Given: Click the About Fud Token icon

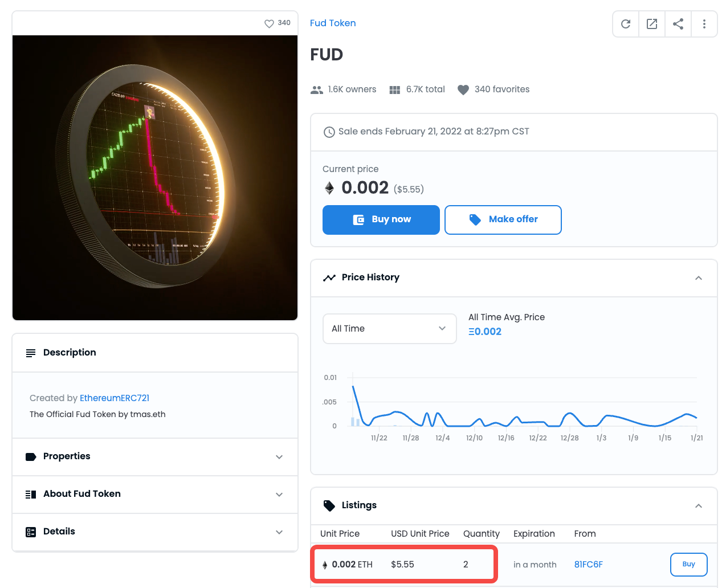Looking at the screenshot, I should tap(31, 495).
